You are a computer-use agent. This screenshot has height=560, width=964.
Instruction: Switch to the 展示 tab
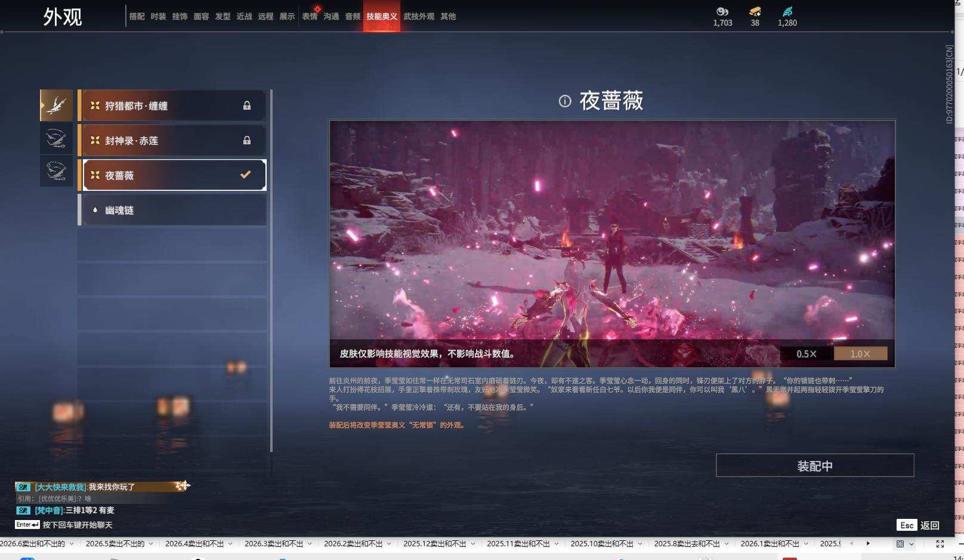tap(287, 16)
